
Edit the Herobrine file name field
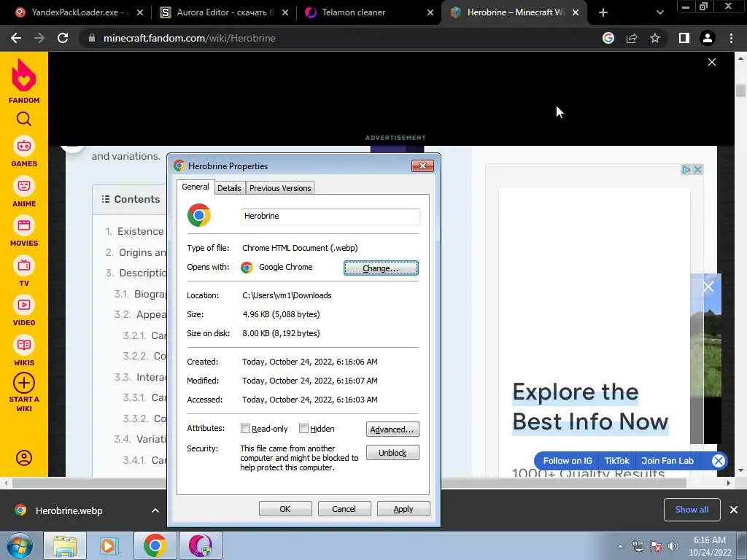pos(330,216)
